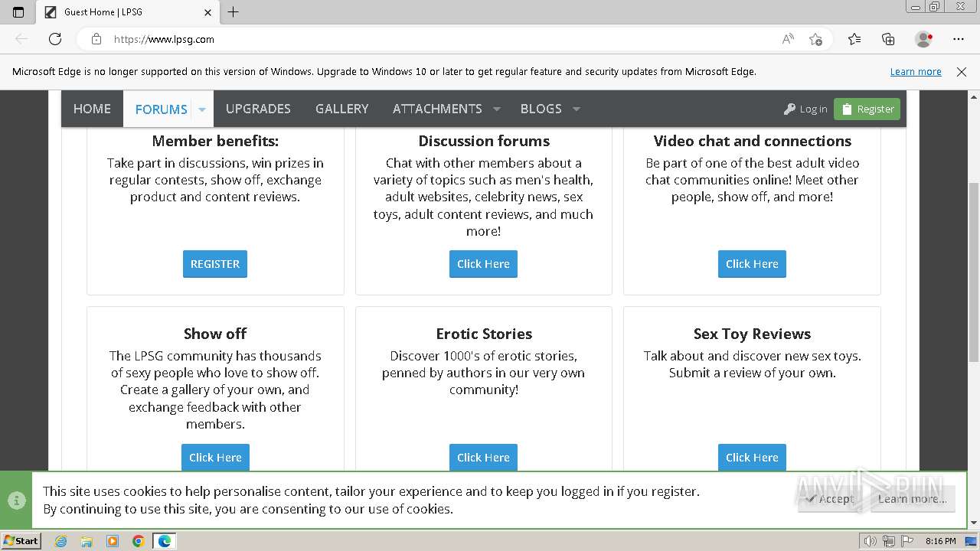Click Here under Erotic Stories
Screen dimensions: 980x551
pyautogui.click(x=483, y=457)
